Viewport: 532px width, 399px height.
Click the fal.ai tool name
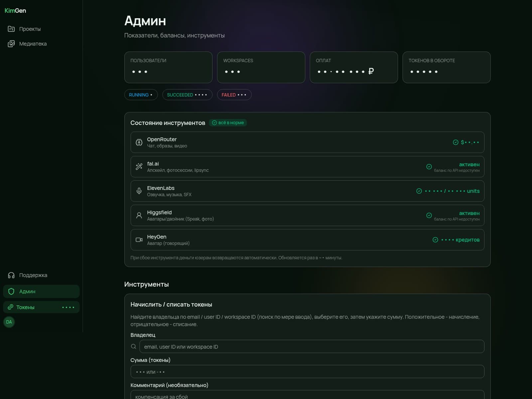click(153, 164)
